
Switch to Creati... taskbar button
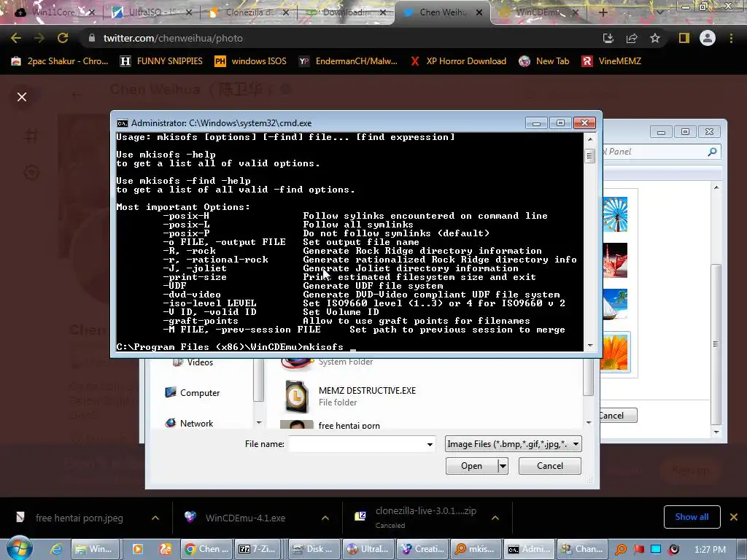pyautogui.click(x=422, y=549)
